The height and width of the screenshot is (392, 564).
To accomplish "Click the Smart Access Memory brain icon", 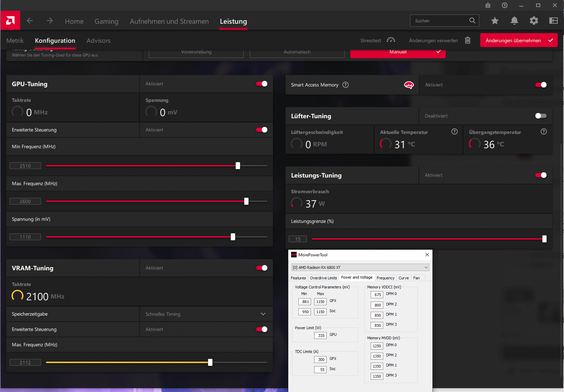I will pyautogui.click(x=409, y=85).
